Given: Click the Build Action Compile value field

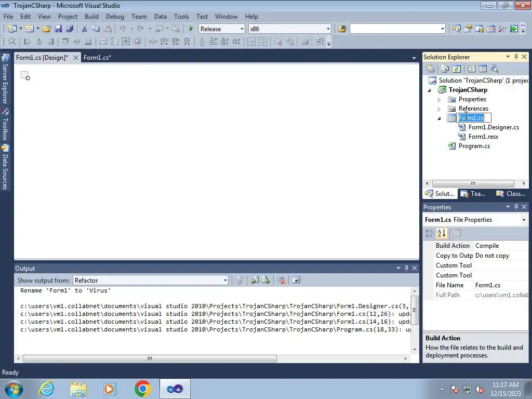Looking at the screenshot, I should tap(501, 246).
